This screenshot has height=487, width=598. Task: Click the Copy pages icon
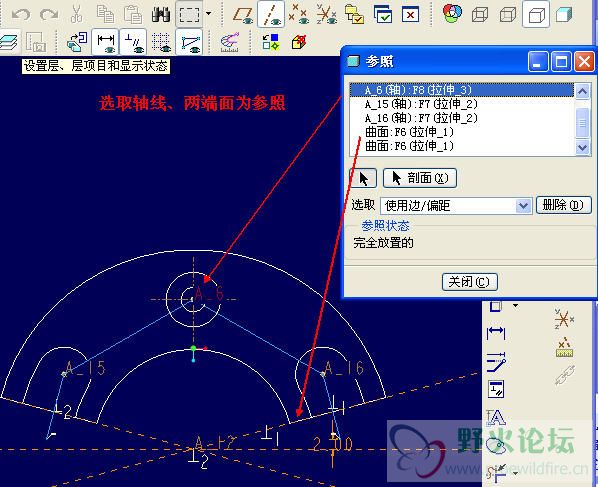105,14
